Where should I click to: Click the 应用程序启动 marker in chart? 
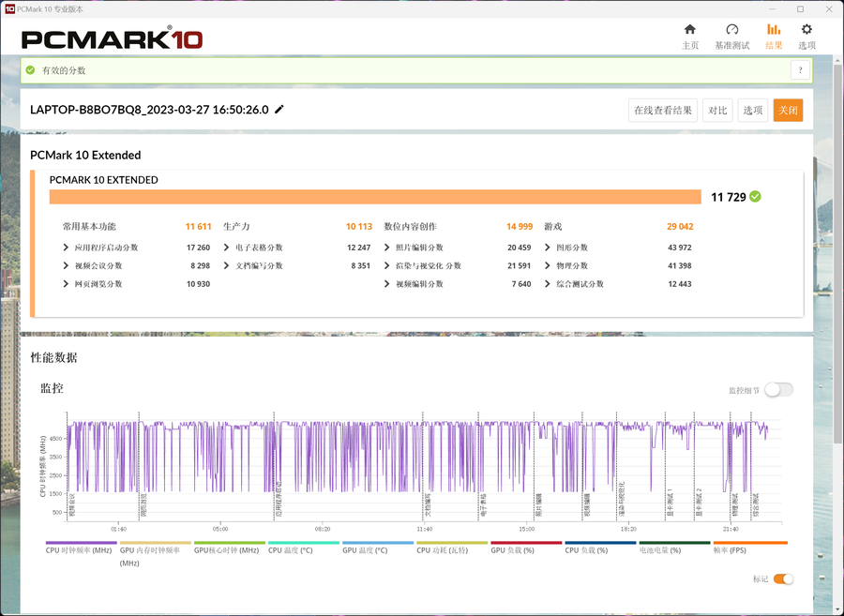point(279,499)
